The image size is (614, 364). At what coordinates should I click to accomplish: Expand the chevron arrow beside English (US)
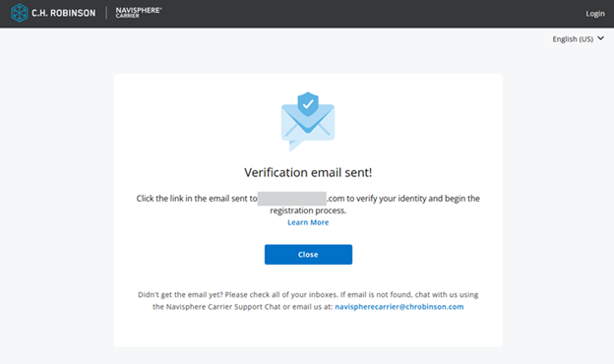[x=600, y=38]
